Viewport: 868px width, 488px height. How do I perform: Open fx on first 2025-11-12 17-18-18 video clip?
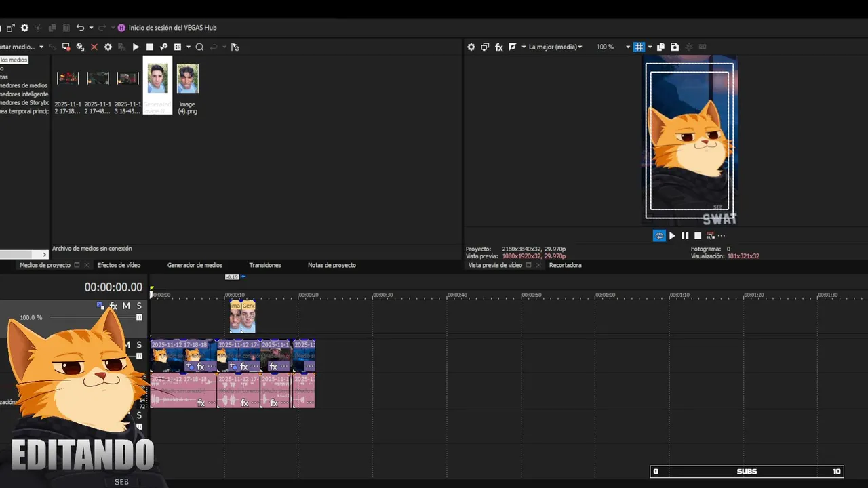200,367
